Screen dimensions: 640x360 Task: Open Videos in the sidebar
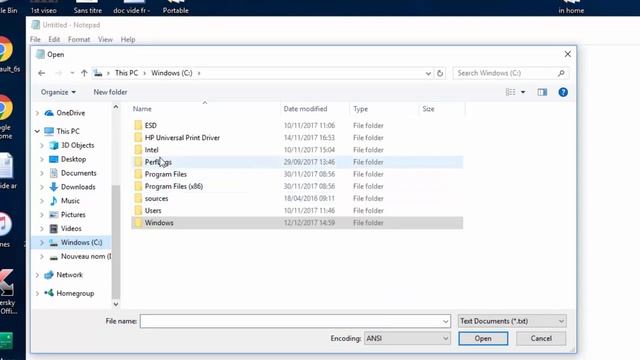(x=71, y=229)
